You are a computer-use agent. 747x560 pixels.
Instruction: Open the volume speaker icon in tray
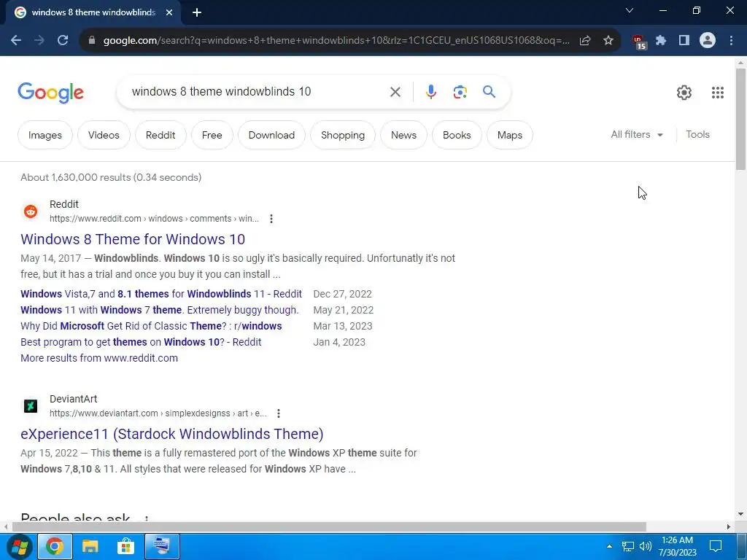pyautogui.click(x=645, y=546)
